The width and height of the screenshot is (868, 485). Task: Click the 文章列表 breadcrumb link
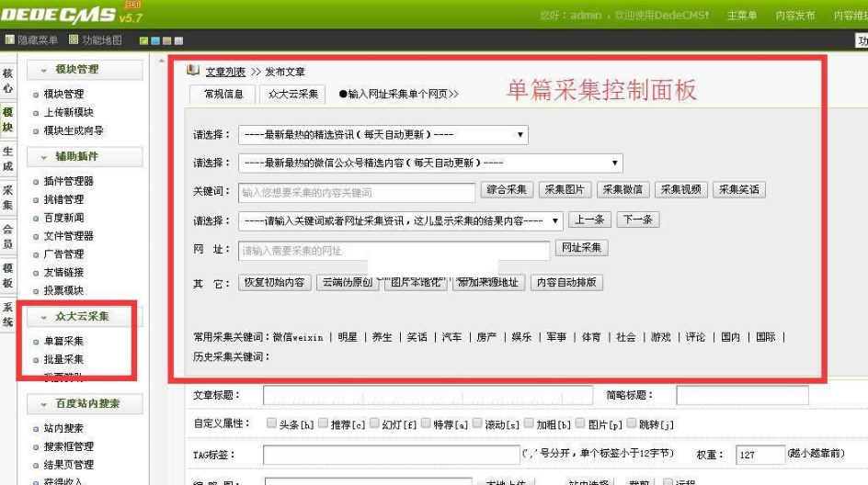pyautogui.click(x=225, y=72)
